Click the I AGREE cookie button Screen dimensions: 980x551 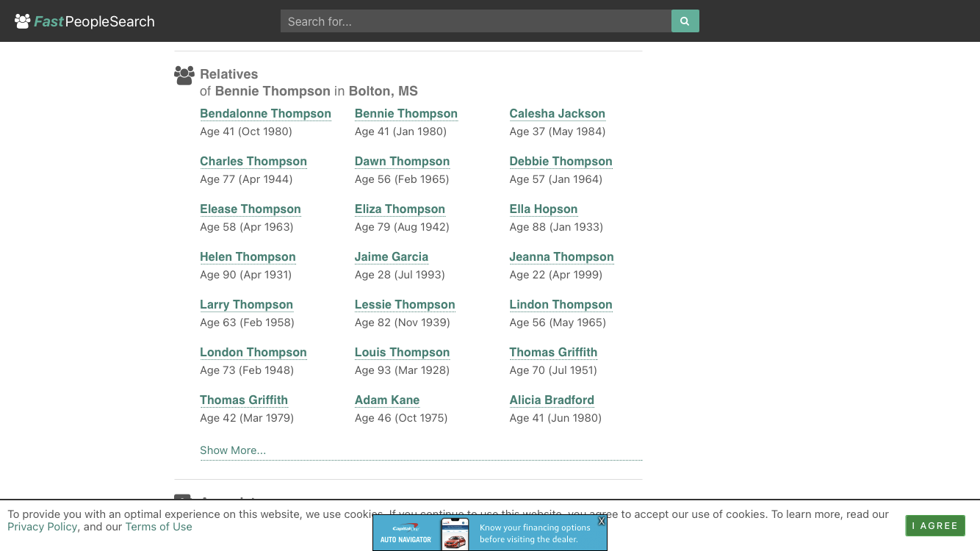[x=935, y=525]
